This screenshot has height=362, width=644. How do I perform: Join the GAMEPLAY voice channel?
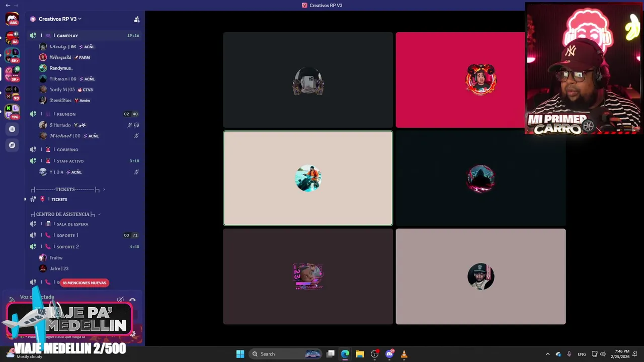tap(84, 36)
